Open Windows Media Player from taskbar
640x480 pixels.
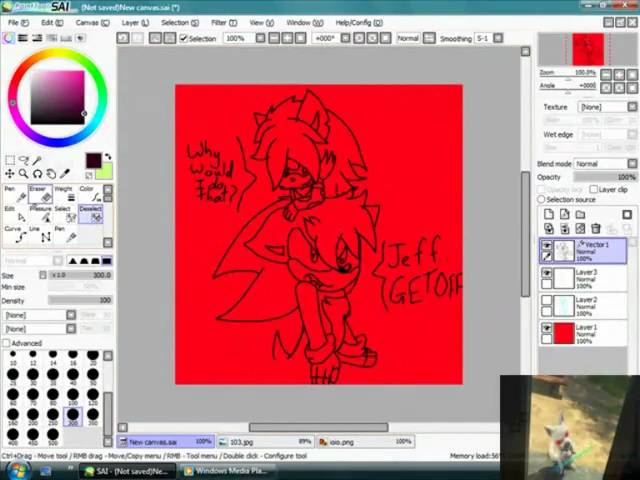pyautogui.click(x=227, y=471)
